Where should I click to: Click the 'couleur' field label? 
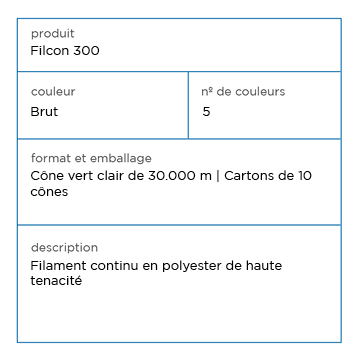tap(53, 91)
